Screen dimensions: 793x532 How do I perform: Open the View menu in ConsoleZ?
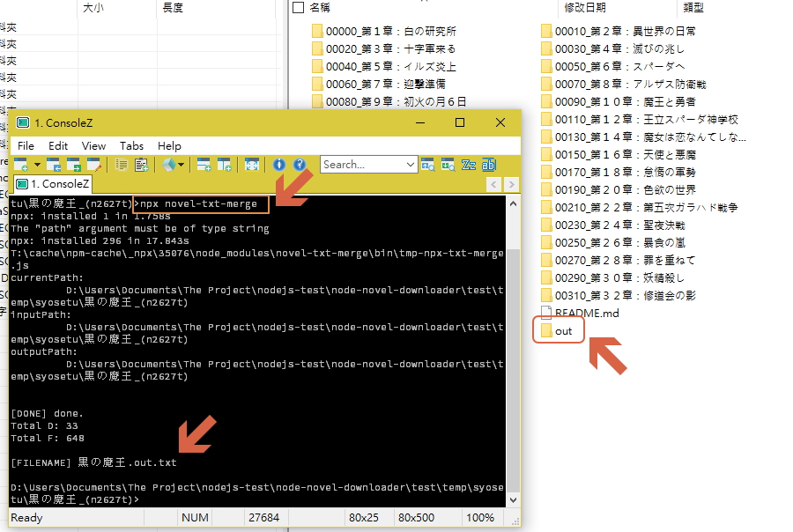pos(93,146)
